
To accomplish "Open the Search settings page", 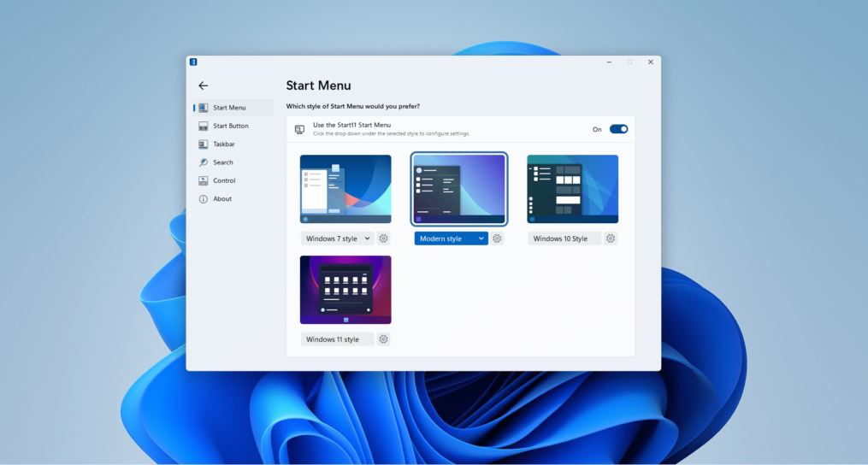I will coord(233,162).
